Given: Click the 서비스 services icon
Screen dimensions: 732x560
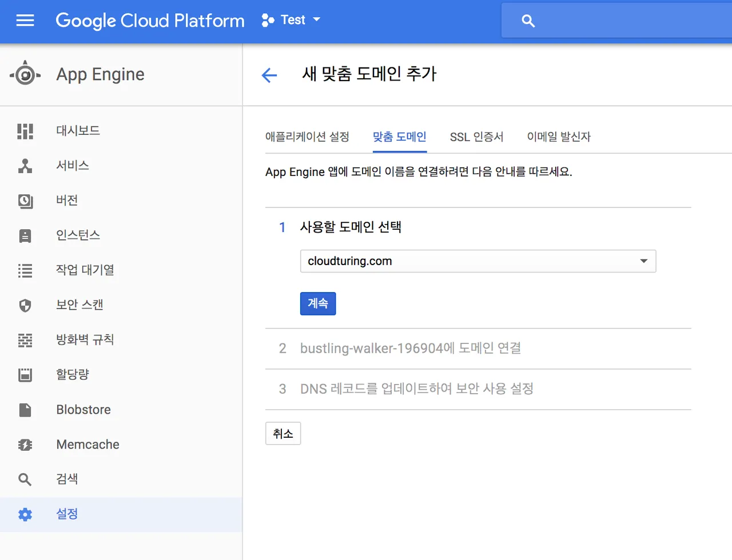Looking at the screenshot, I should [25, 166].
